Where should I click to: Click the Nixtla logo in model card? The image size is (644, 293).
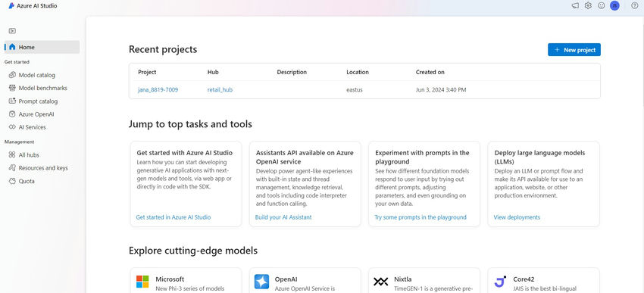tap(381, 282)
